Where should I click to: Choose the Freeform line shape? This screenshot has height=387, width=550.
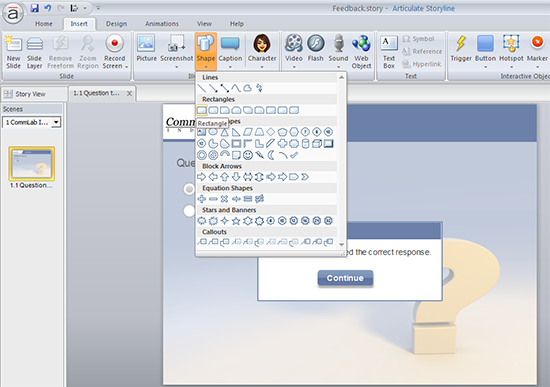click(248, 88)
